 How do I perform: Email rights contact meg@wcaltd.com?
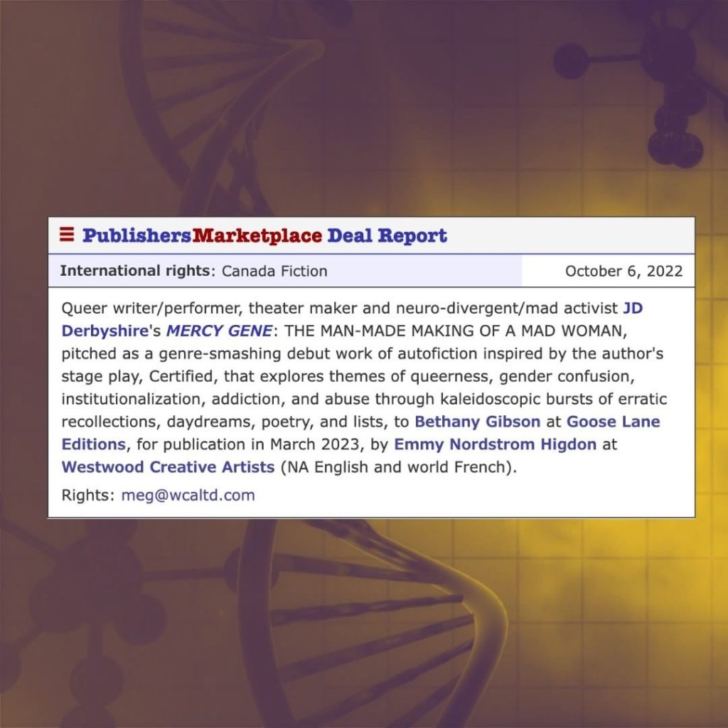tap(188, 496)
